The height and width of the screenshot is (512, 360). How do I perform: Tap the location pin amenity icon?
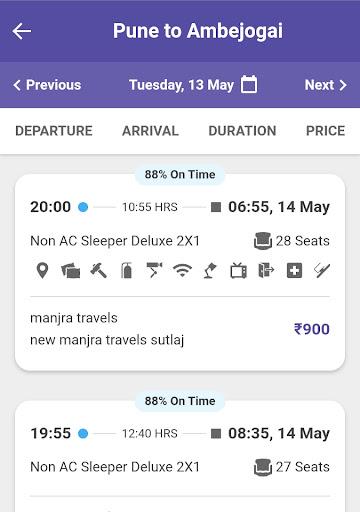[x=42, y=270]
